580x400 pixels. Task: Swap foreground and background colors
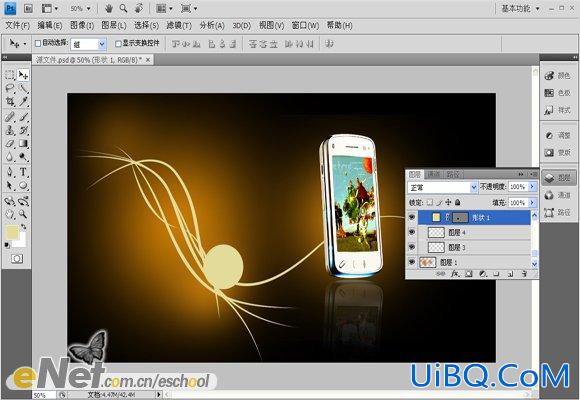coord(24,226)
